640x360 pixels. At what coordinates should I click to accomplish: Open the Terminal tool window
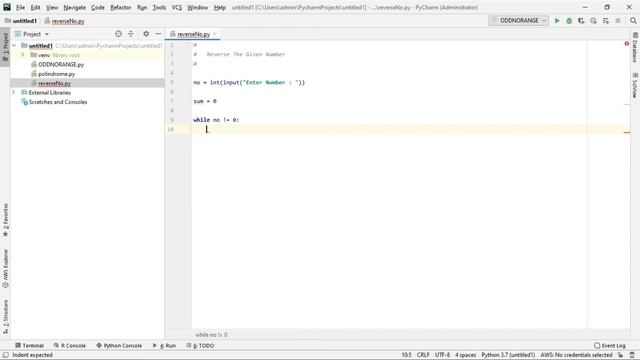tap(29, 345)
